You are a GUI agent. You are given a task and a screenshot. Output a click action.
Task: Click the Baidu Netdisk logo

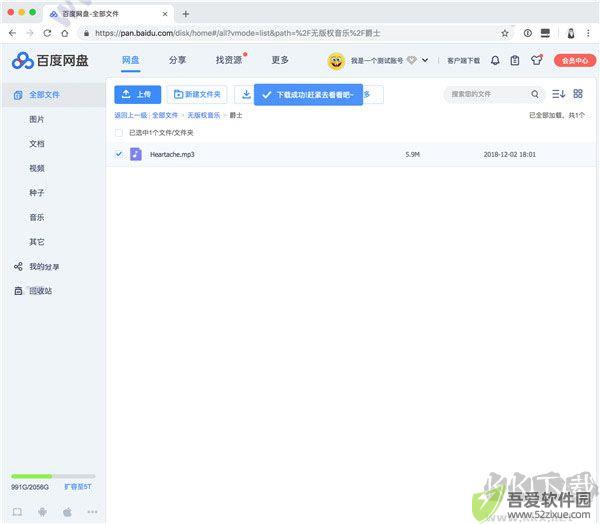pos(50,60)
